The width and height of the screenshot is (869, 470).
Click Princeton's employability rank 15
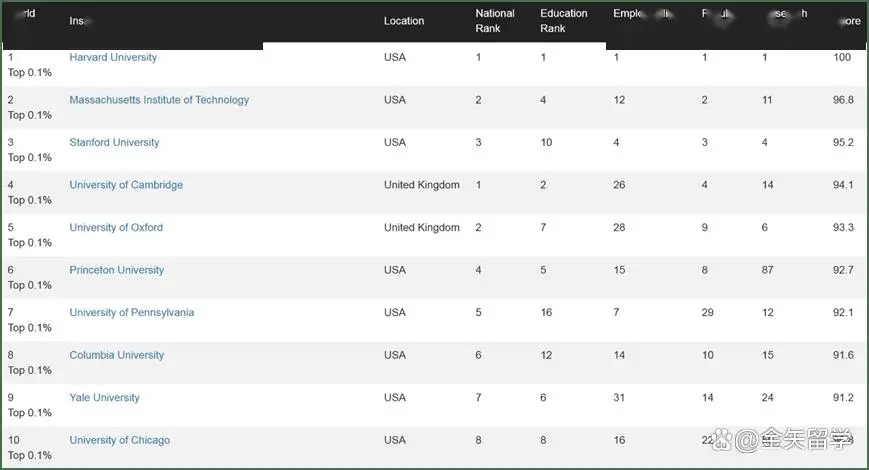[619, 270]
